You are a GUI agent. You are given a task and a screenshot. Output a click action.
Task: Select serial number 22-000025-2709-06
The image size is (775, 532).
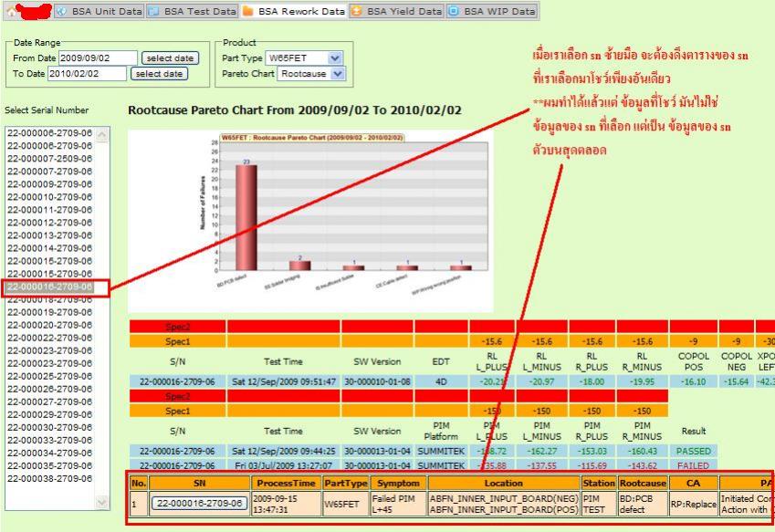click(50, 376)
